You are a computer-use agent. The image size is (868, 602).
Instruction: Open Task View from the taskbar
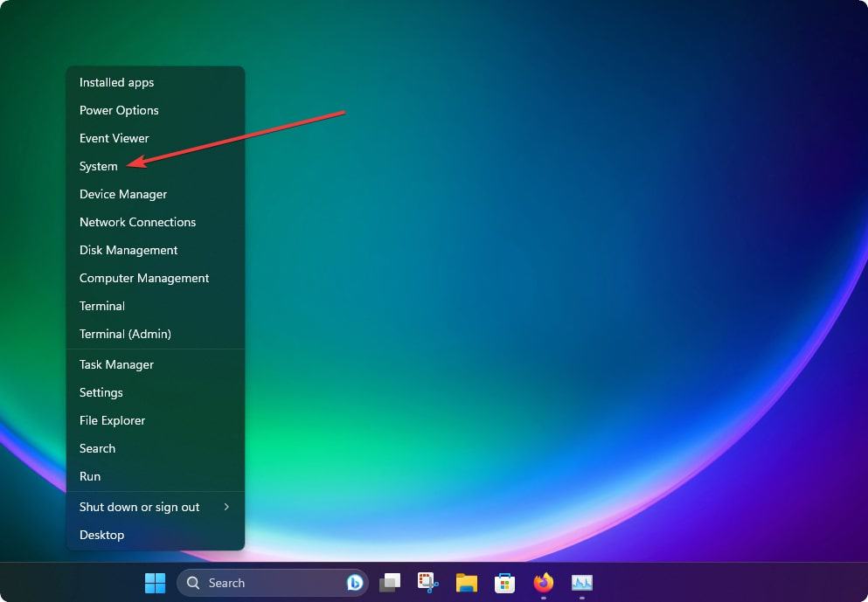(x=391, y=582)
